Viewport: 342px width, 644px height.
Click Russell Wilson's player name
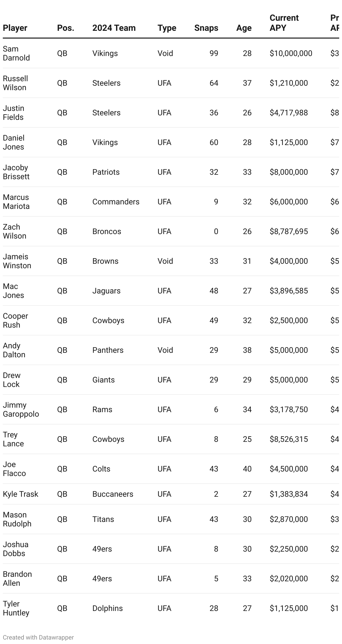tap(15, 83)
